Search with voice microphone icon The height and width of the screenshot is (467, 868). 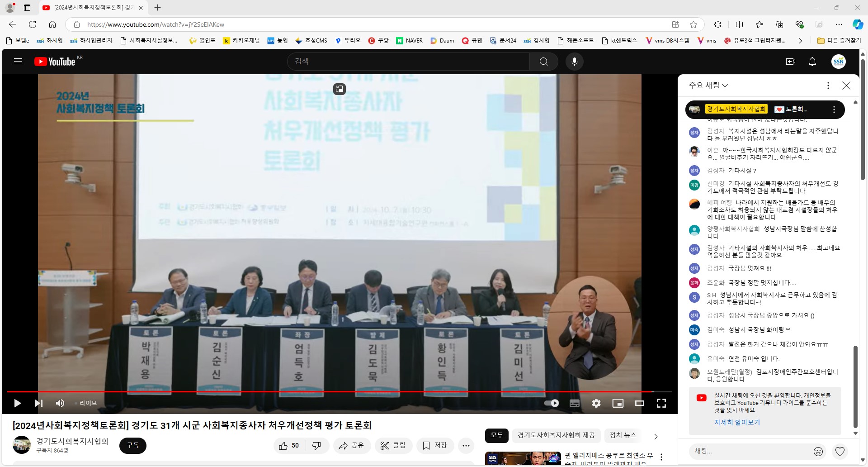[575, 62]
